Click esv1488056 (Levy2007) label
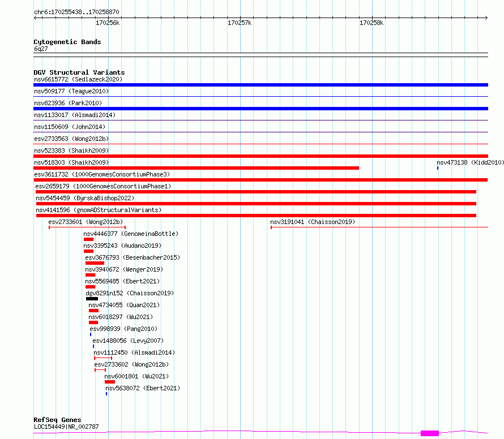504x439 pixels. (x=128, y=341)
